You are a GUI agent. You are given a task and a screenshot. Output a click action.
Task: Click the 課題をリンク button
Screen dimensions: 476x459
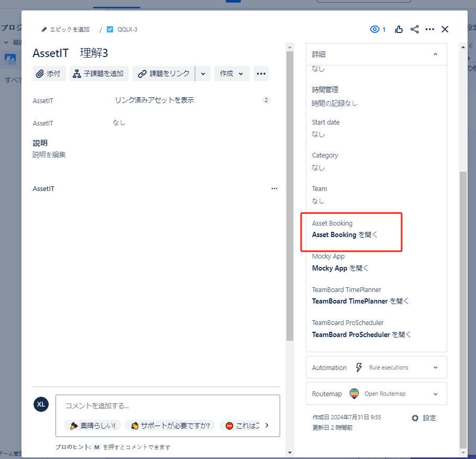click(164, 74)
